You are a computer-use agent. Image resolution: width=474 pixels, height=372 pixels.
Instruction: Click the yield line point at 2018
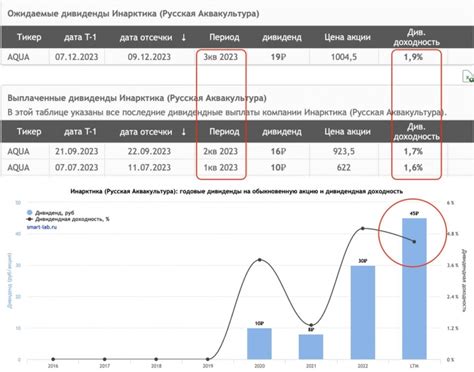click(156, 359)
